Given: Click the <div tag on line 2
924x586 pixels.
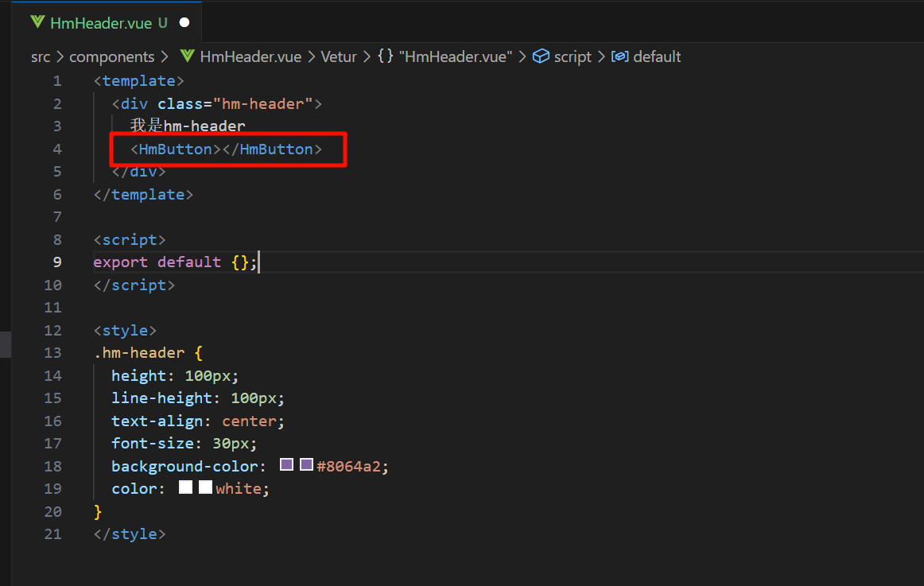Looking at the screenshot, I should [x=130, y=103].
